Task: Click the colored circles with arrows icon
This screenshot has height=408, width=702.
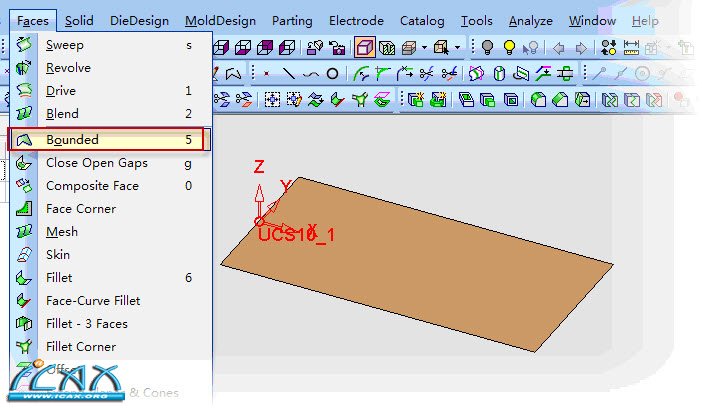Action: (x=608, y=47)
